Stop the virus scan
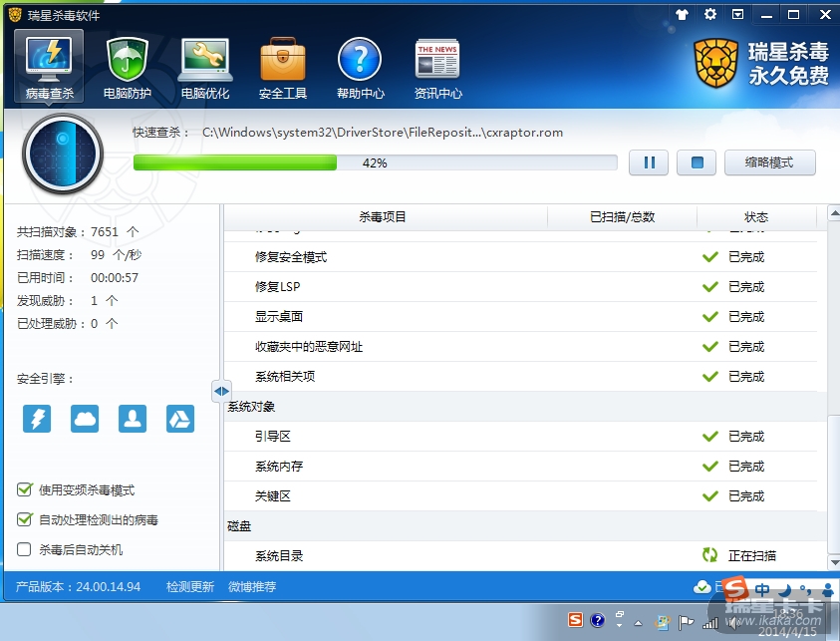This screenshot has height=641, width=840. click(697, 162)
